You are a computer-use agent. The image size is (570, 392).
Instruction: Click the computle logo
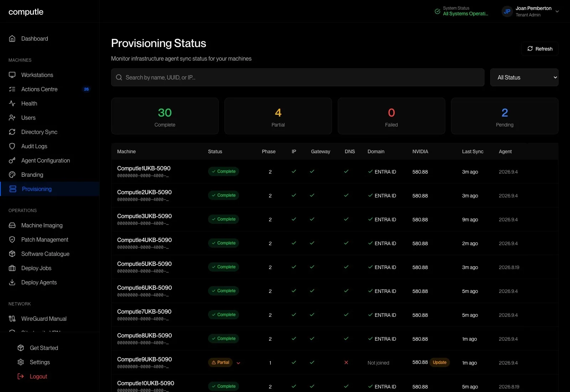(26, 12)
